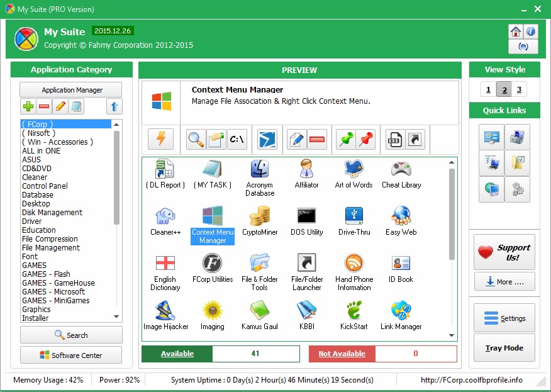The image size is (551, 392).
Task: Select GAMES - GameHouse category
Action: (x=66, y=283)
